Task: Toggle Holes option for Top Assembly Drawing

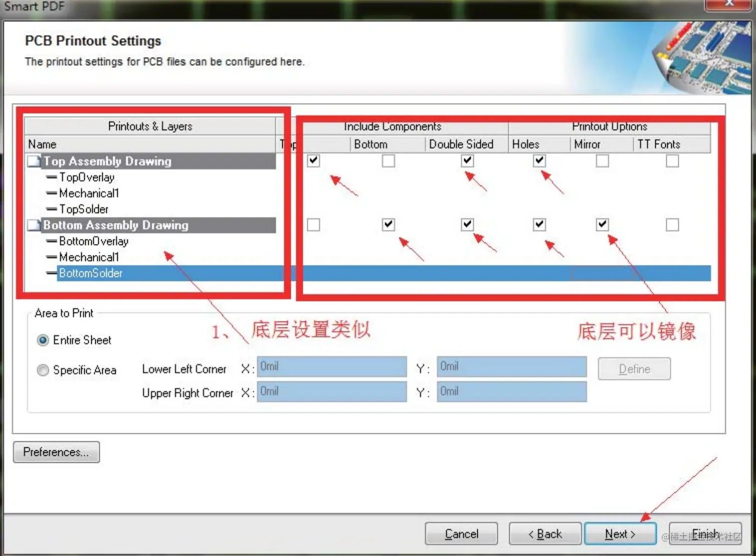Action: pyautogui.click(x=539, y=161)
